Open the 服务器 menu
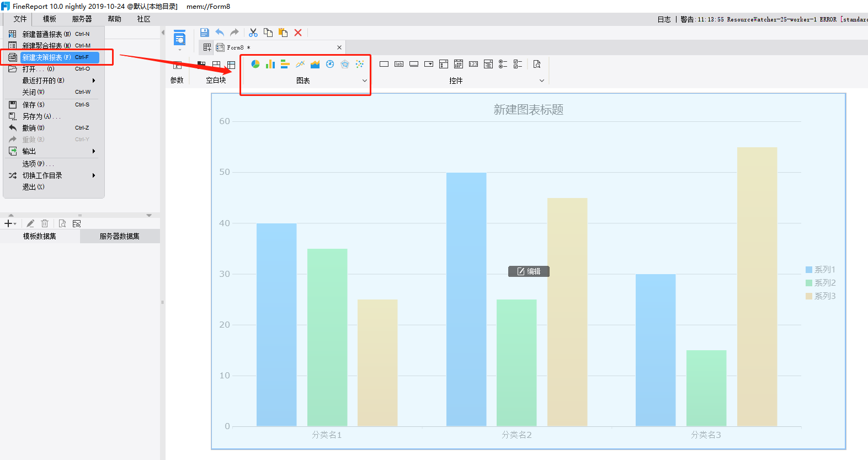This screenshot has width=868, height=460. click(82, 19)
